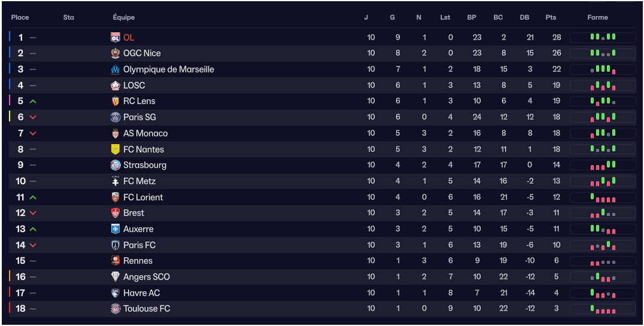Click the Strasbourg club crest icon

116,165
